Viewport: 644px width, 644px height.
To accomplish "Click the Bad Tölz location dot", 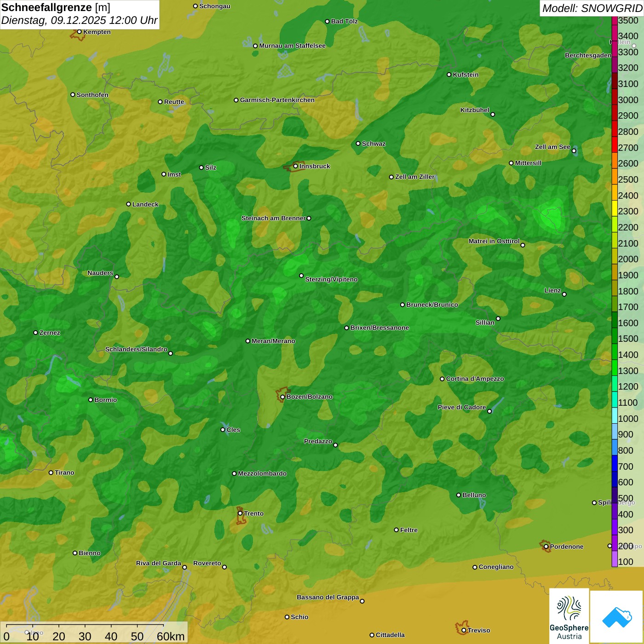I will click(327, 21).
